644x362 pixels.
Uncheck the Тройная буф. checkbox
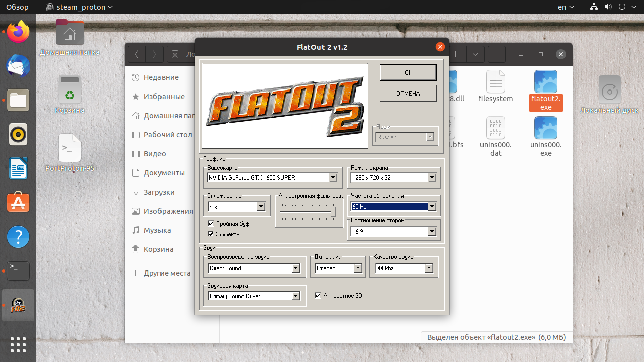click(211, 223)
